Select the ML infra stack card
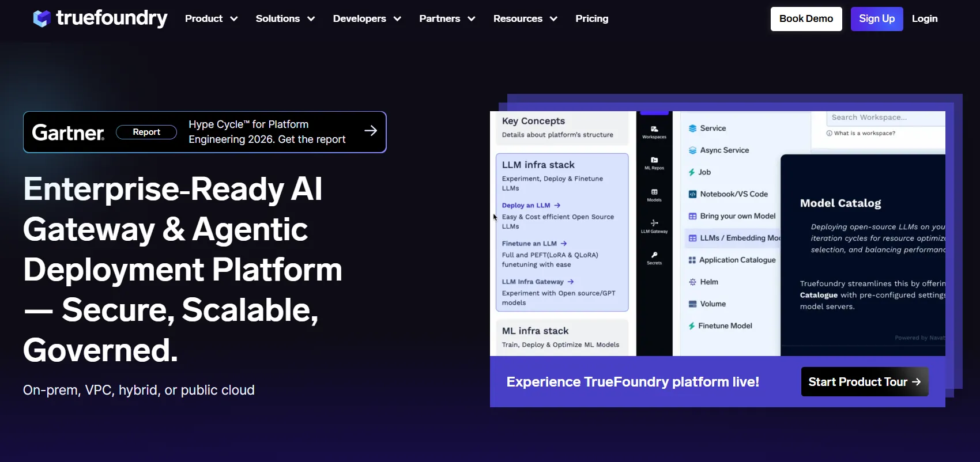The image size is (980, 462). coord(562,338)
